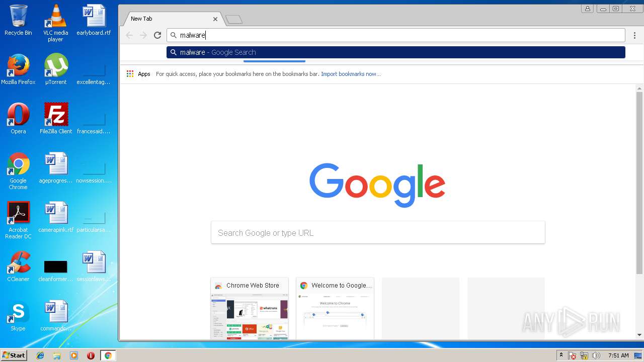Select the FileZilla Client desktop icon
Image resolution: width=644 pixels, height=362 pixels.
(56, 119)
